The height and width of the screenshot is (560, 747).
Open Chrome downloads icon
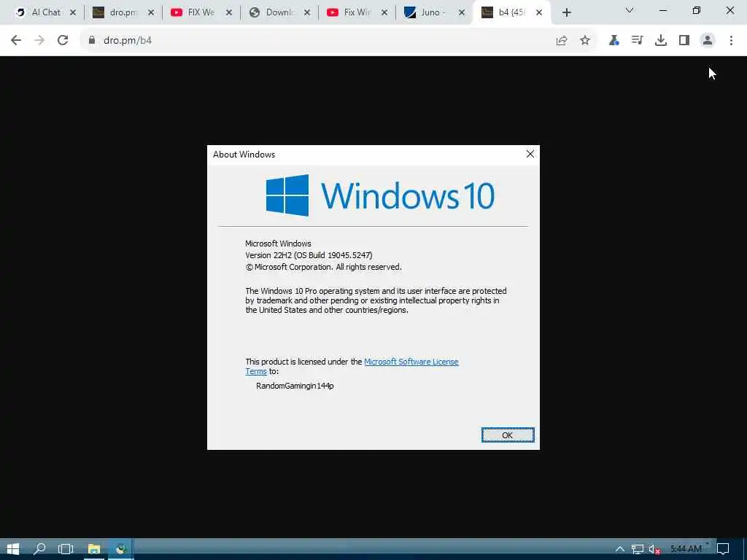(661, 41)
